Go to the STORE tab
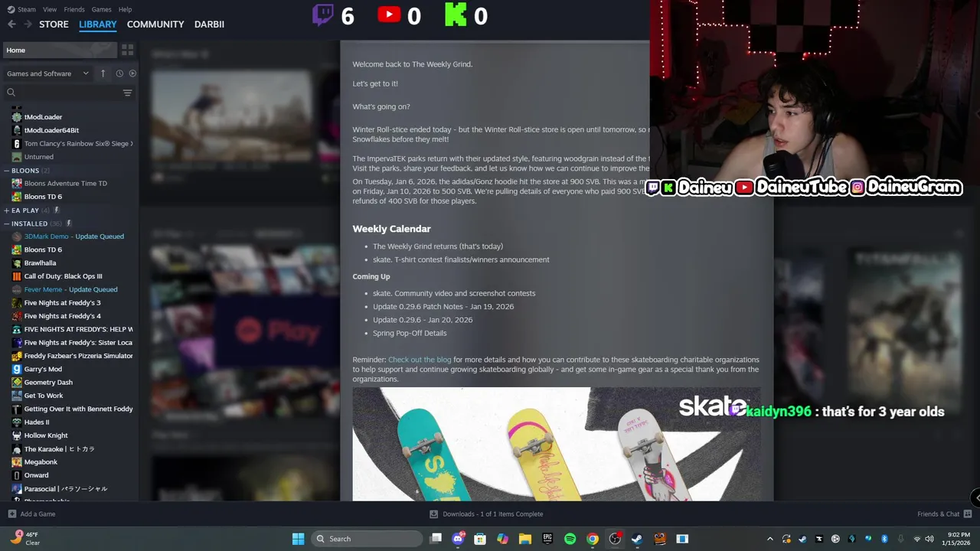Image resolution: width=980 pixels, height=551 pixels. [x=54, y=24]
